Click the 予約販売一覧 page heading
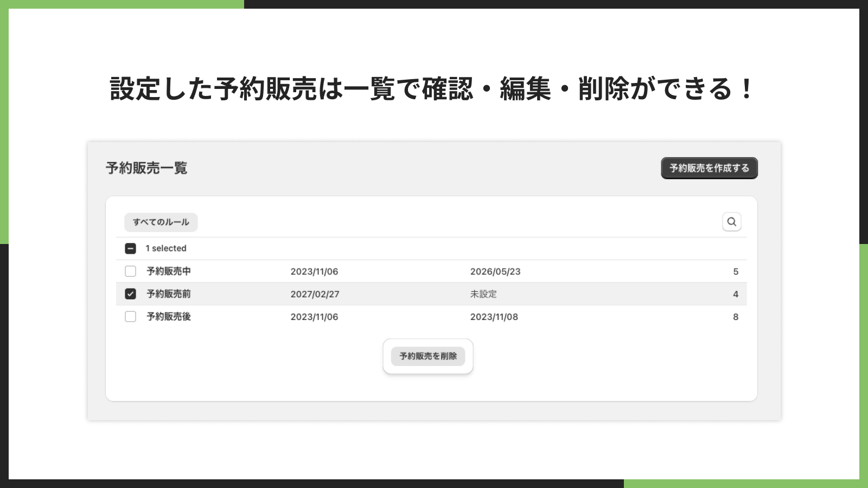The image size is (868, 488). click(x=146, y=168)
